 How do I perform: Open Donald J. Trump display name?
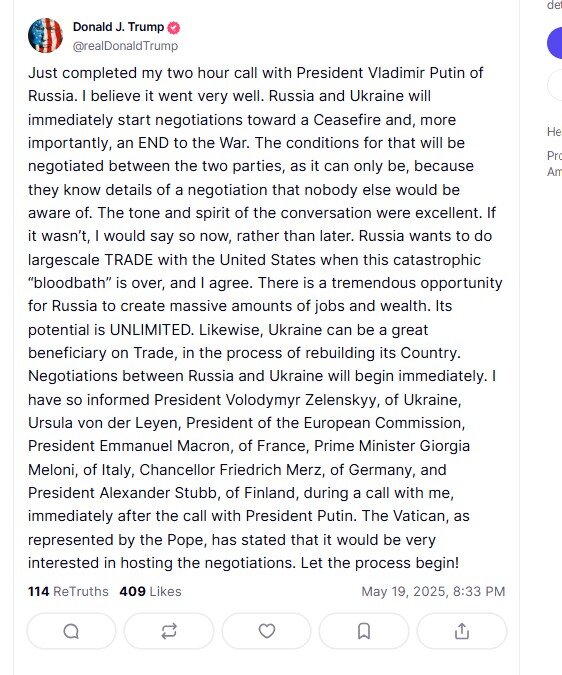(118, 27)
